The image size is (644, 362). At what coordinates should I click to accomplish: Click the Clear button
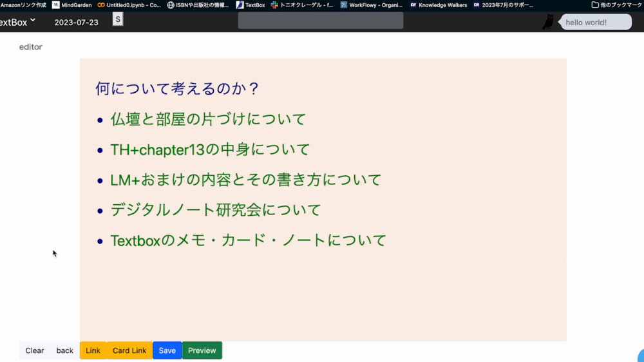click(x=35, y=350)
